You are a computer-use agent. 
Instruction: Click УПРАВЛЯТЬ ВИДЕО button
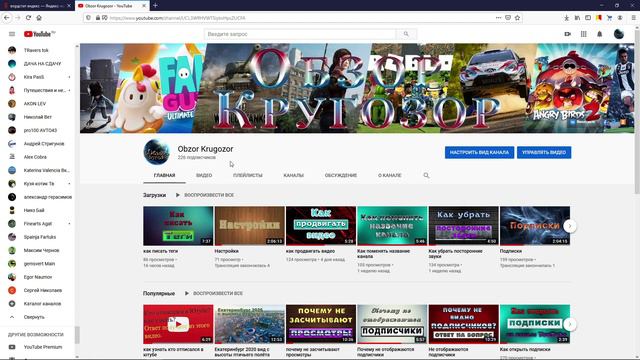544,153
